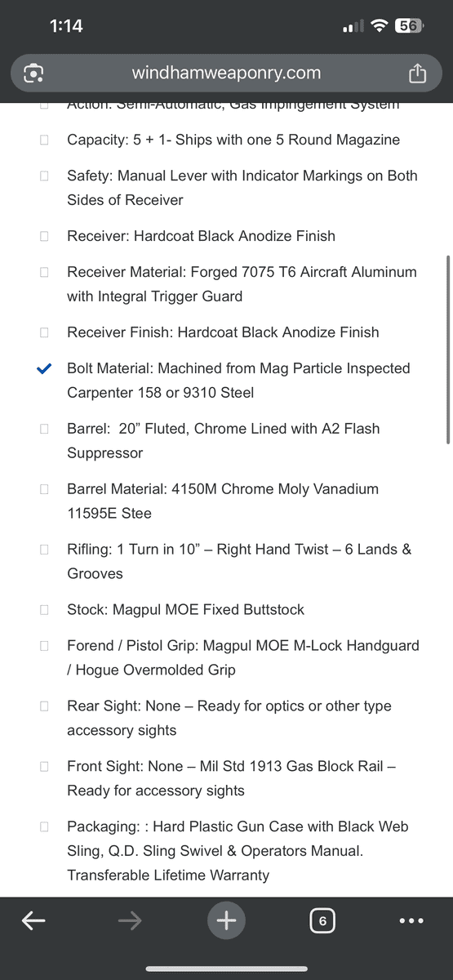Open a new tab with plus button
This screenshot has height=980, width=453.
(226, 920)
